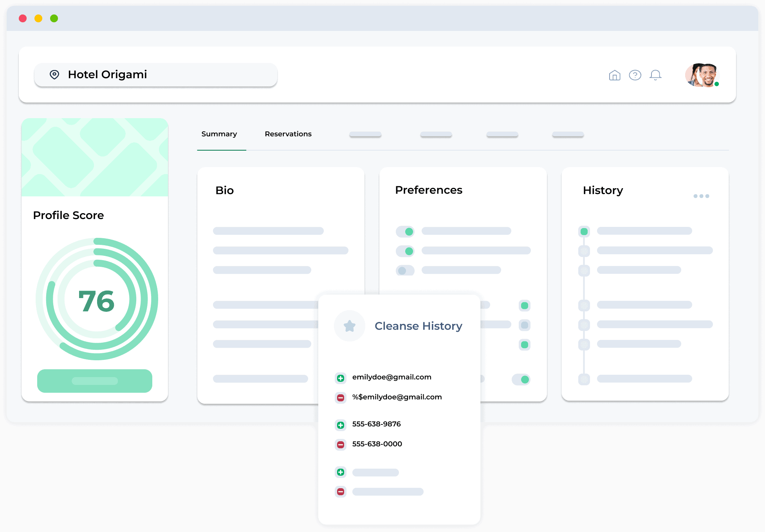Screen dimensions: 765x532
Task: Switch to the Reservations tab
Action: 288,134
